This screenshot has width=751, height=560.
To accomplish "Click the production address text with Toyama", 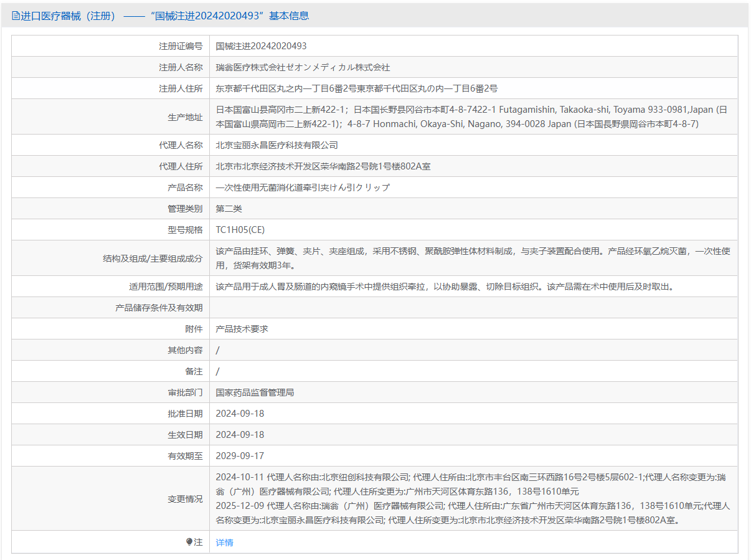I will 471,116.
